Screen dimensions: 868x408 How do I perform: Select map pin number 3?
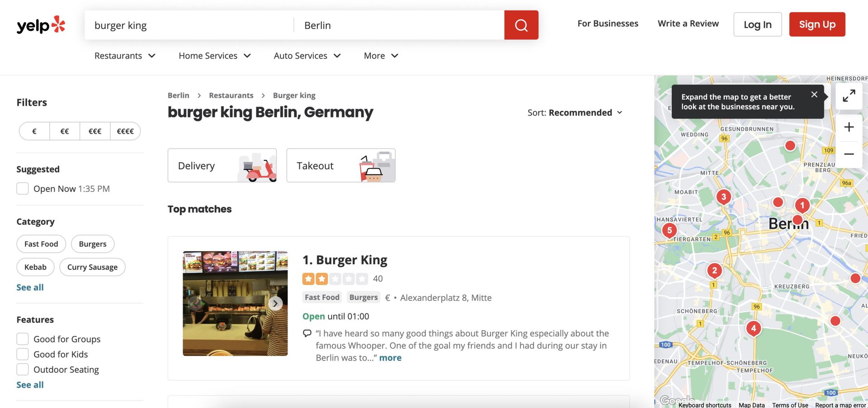(723, 197)
